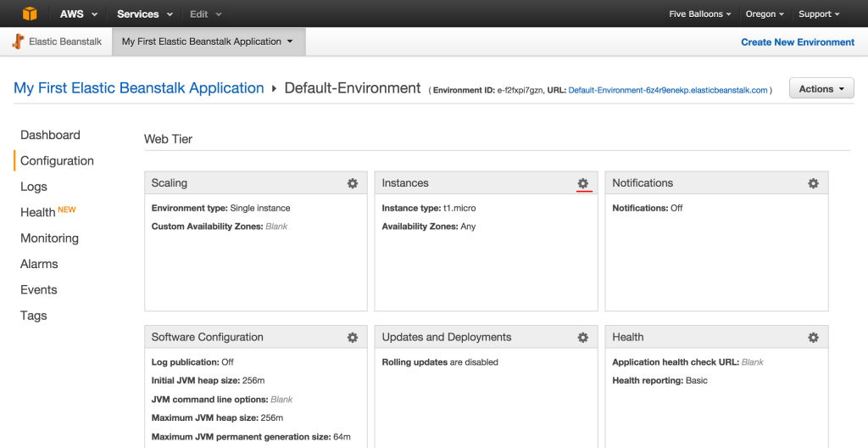The width and height of the screenshot is (868, 448).
Task: Click Notifications: Off text
Action: pos(647,208)
